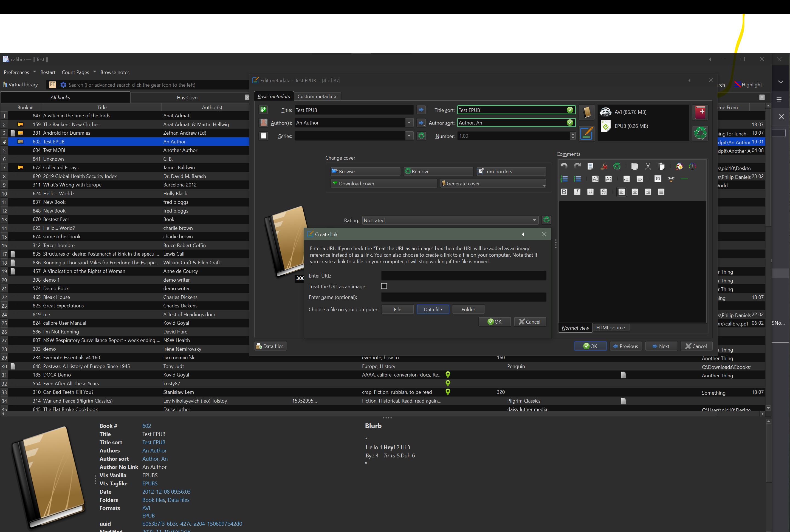Click the remove formatting broom icon
The width and height of the screenshot is (790, 532).
click(x=604, y=166)
